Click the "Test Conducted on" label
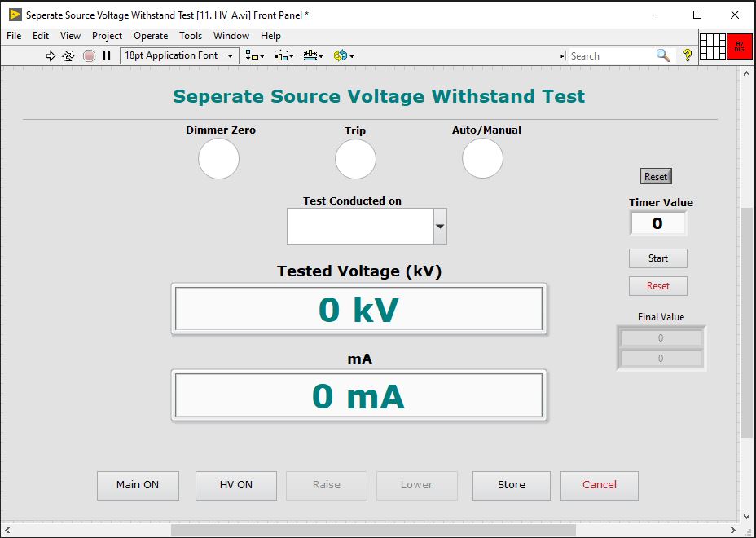The height and width of the screenshot is (538, 756). [x=353, y=201]
